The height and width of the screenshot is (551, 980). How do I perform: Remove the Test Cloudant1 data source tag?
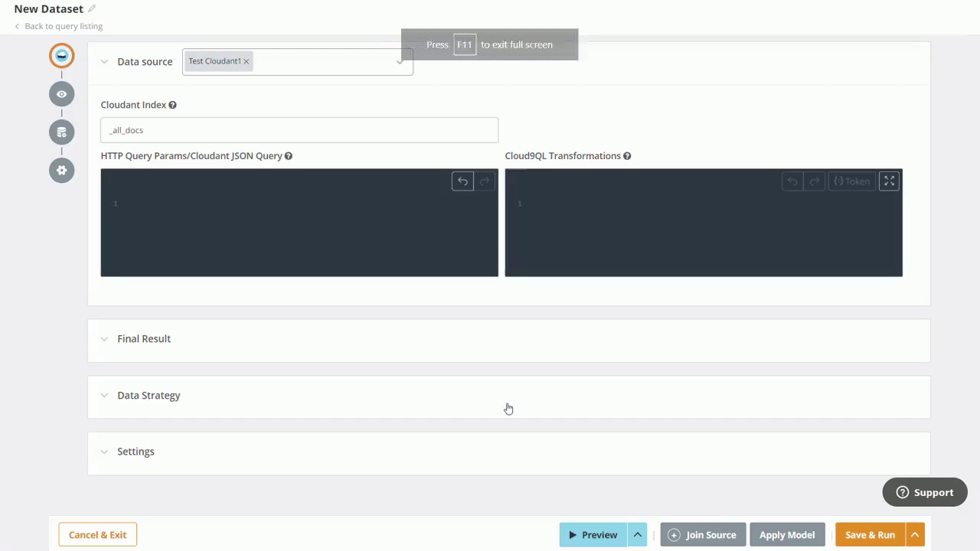pyautogui.click(x=246, y=60)
